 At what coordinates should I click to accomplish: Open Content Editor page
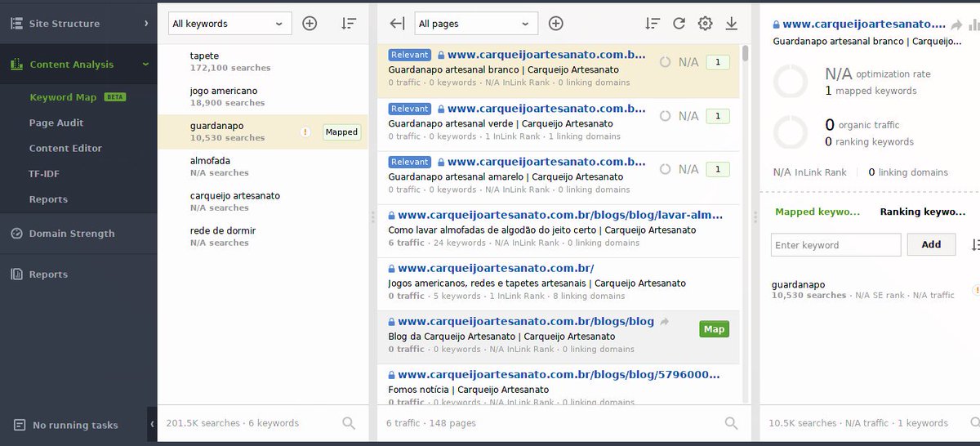coord(65,148)
